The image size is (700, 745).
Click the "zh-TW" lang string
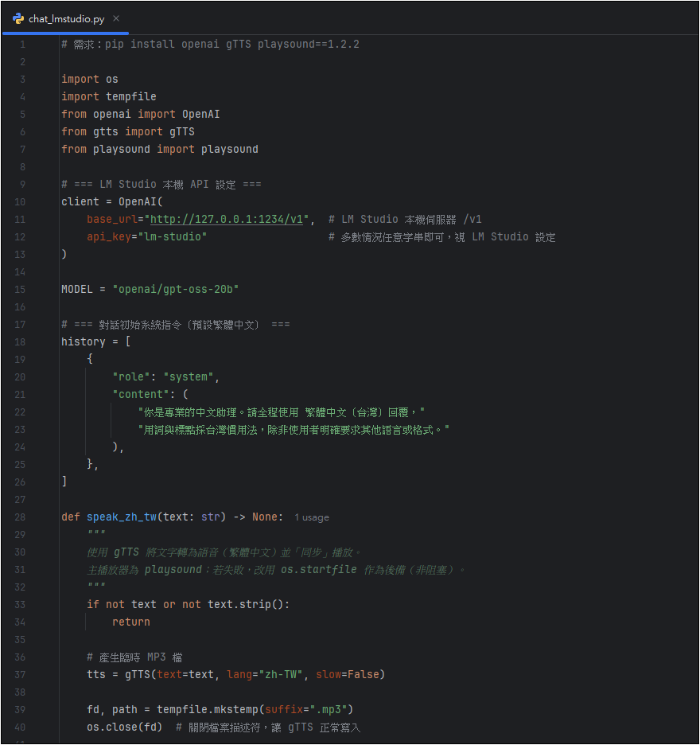[x=286, y=674]
